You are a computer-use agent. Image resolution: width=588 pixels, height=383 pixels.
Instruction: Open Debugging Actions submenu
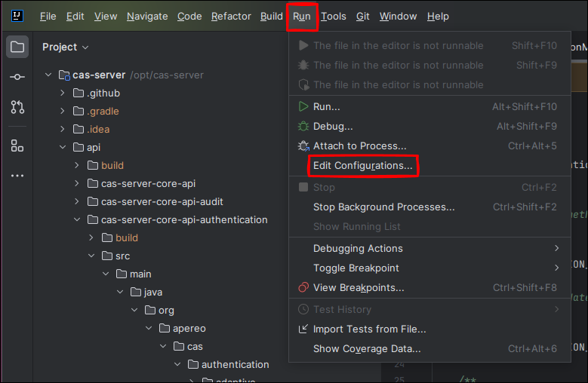(x=358, y=248)
